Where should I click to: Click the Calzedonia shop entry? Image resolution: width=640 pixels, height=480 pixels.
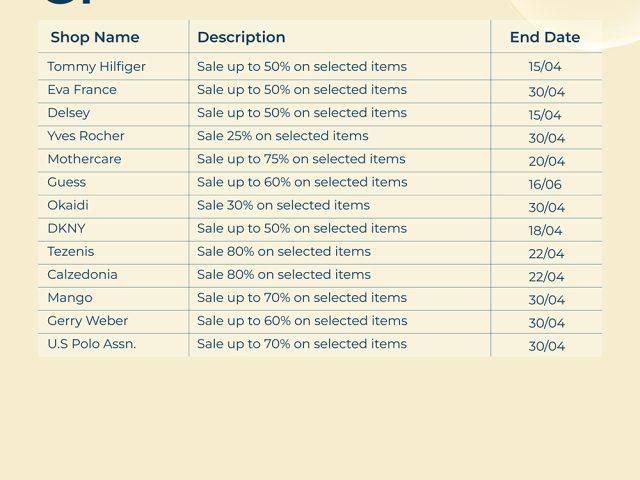82,274
